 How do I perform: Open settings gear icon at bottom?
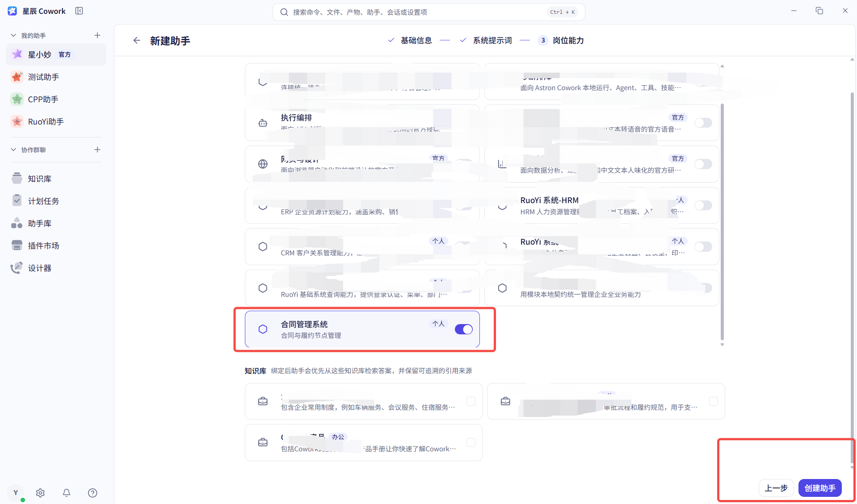[x=40, y=493]
